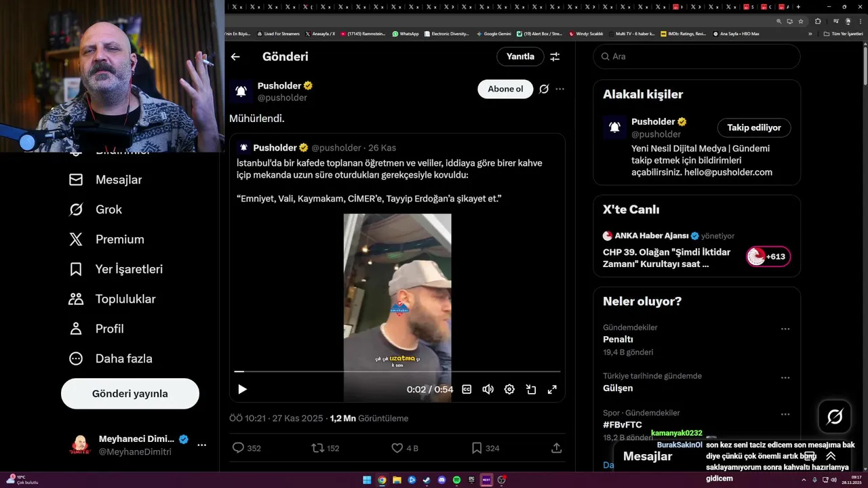
Task: Open Profil in the sidebar
Action: 96,329
